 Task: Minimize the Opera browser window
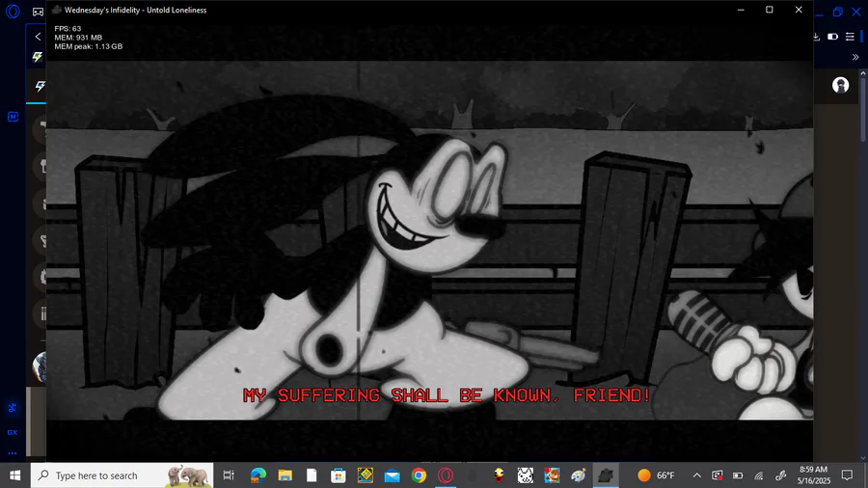[819, 14]
